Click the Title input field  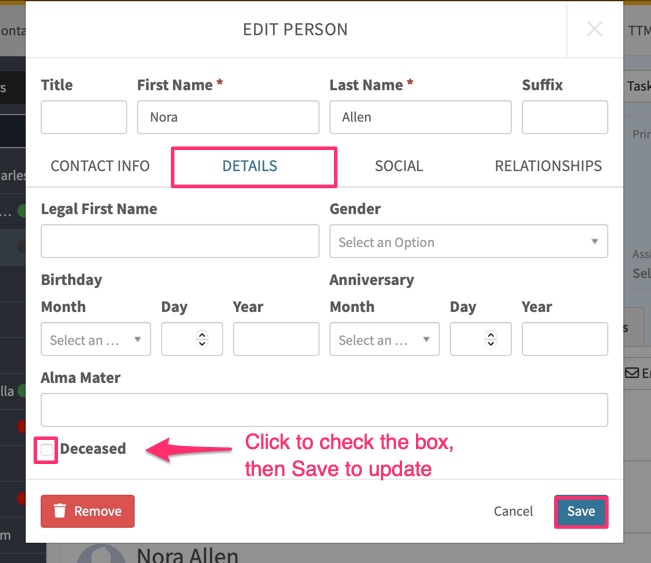pos(84,117)
